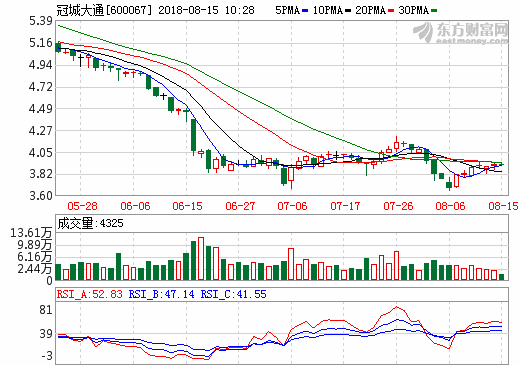Click the stock title 冠城大通[600067]

pos(104,10)
